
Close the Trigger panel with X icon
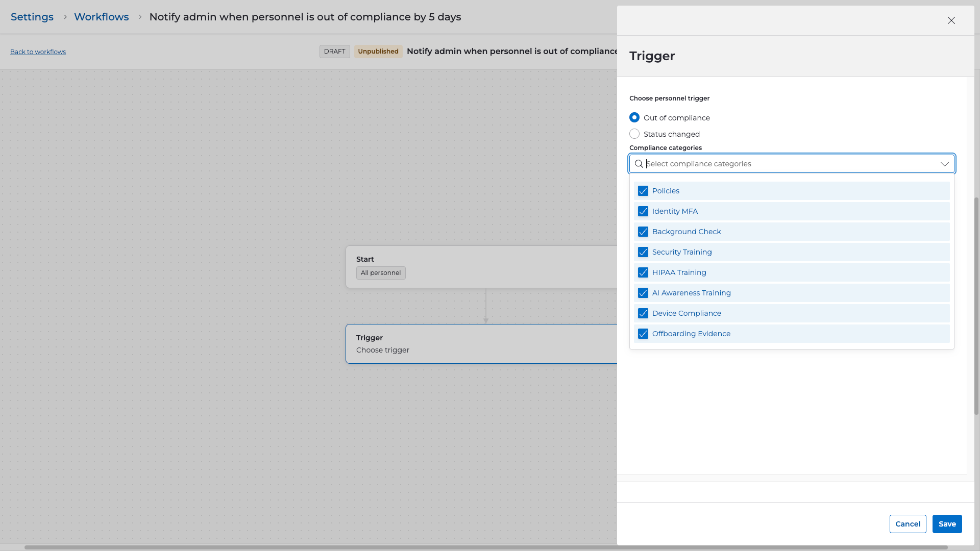951,20
